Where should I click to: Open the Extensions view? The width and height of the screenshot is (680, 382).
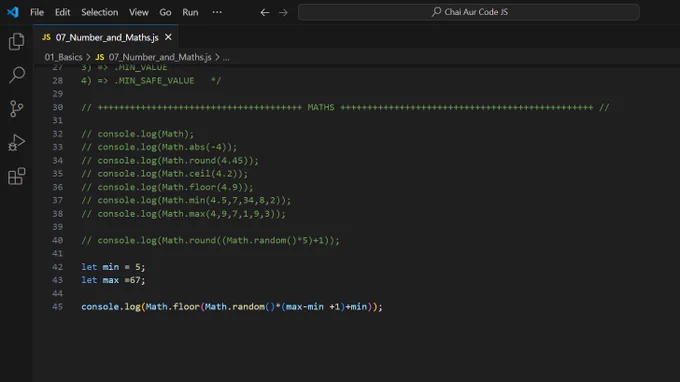pos(16,176)
